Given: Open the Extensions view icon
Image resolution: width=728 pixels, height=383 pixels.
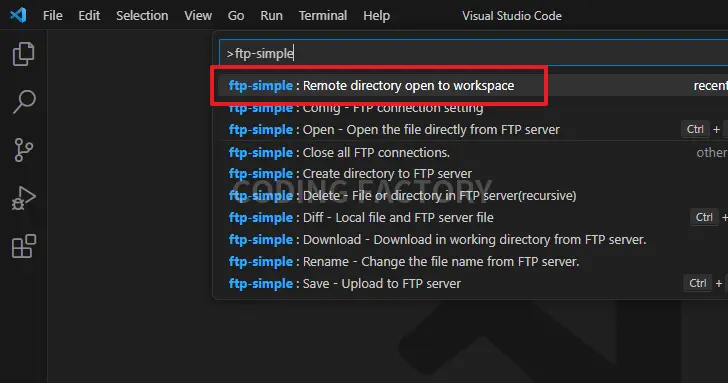Looking at the screenshot, I should 23,246.
